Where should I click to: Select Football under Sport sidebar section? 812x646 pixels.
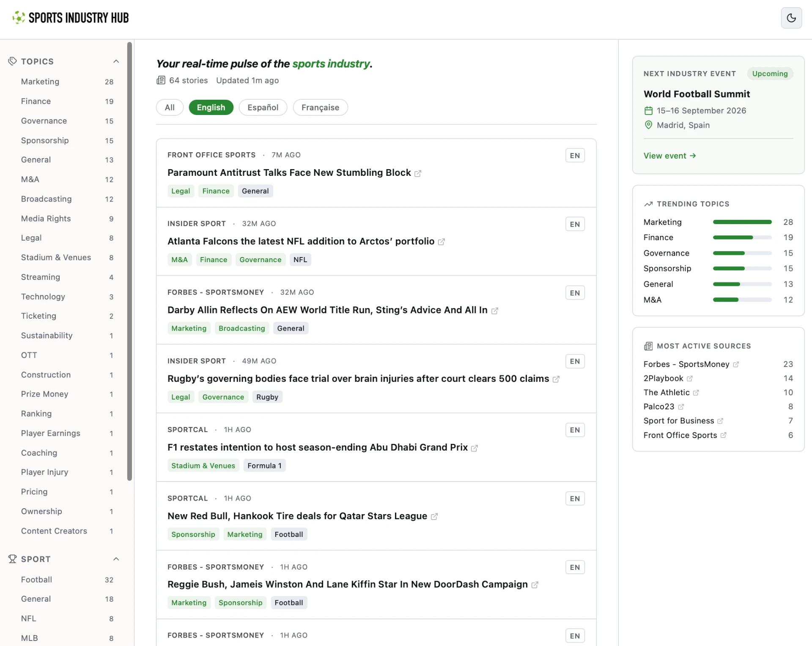(67, 580)
